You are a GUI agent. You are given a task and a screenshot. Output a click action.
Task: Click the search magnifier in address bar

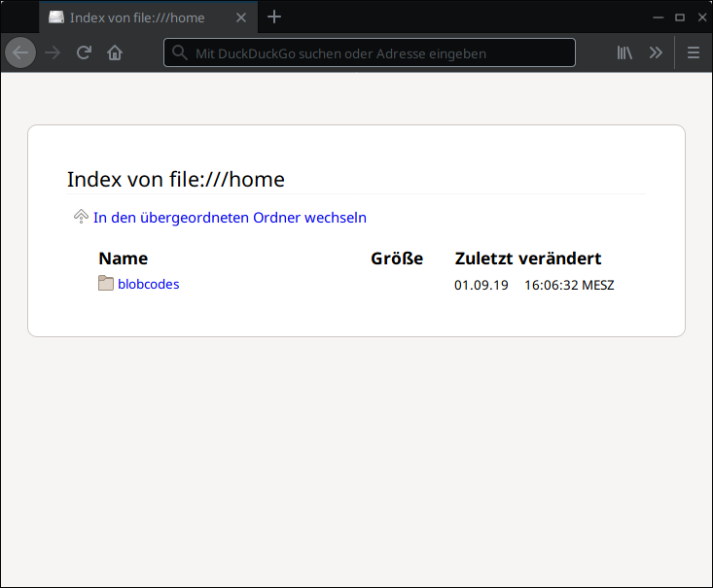[x=180, y=52]
